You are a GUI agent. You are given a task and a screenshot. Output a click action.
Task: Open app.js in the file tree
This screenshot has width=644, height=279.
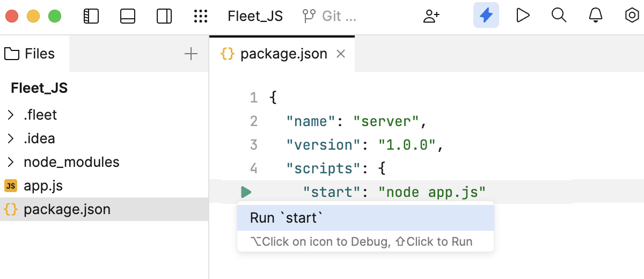[x=43, y=186]
